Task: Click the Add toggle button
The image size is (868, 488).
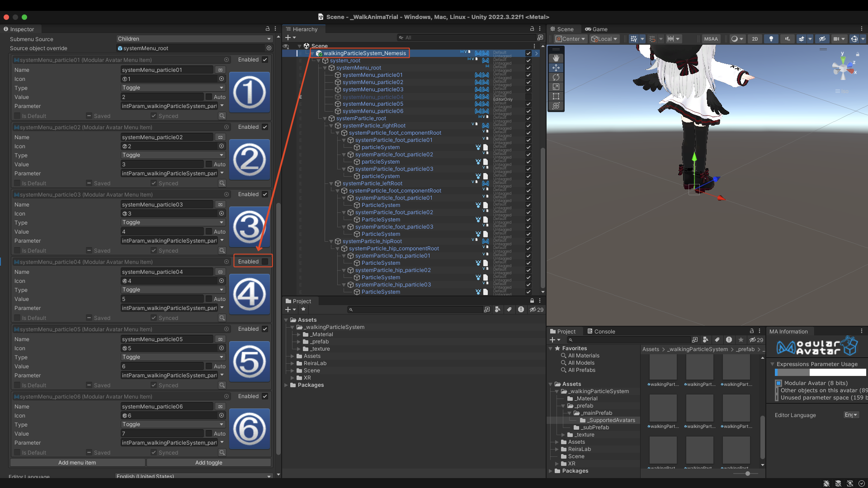Action: point(209,463)
